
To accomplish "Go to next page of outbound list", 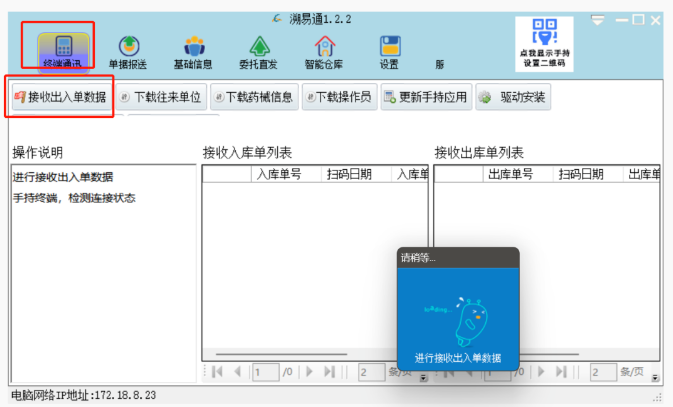I will click(539, 372).
